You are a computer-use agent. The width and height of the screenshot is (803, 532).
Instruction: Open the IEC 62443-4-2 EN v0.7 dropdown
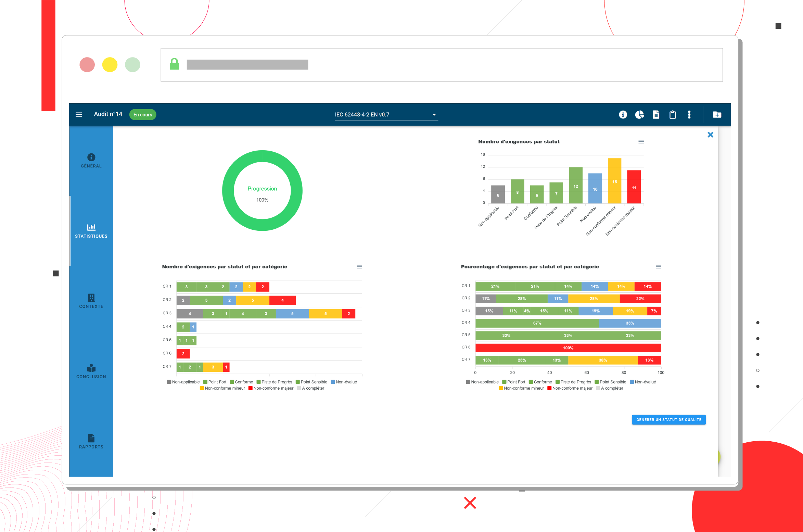[386, 115]
